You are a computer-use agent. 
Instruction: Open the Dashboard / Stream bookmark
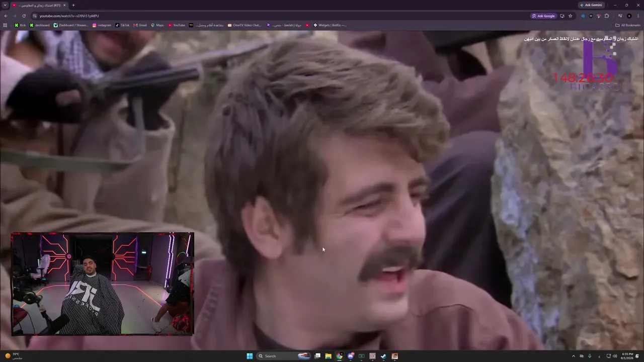[71, 25]
